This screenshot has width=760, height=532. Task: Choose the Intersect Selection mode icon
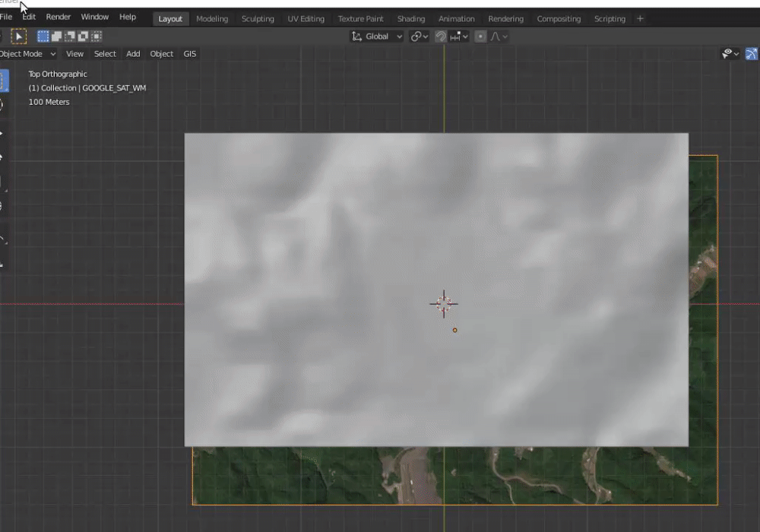97,36
